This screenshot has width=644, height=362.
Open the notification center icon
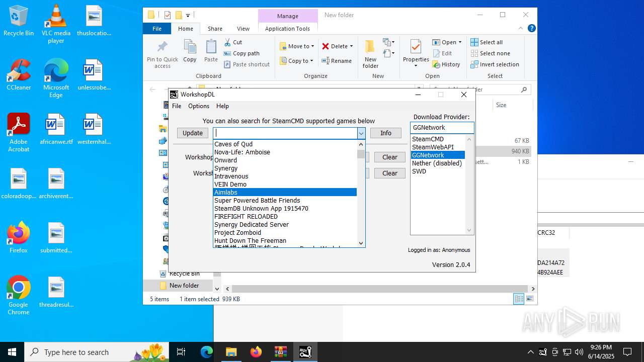pyautogui.click(x=627, y=352)
